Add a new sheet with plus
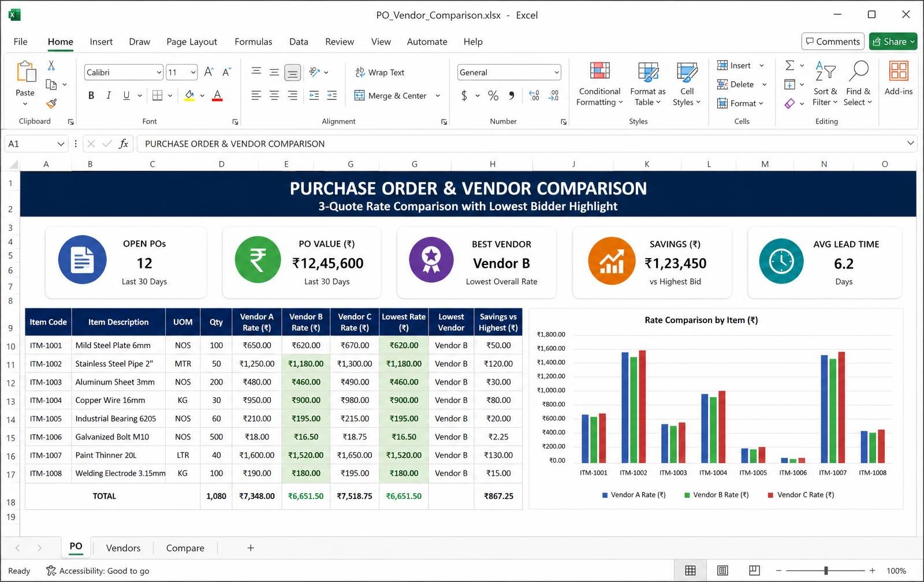 [251, 548]
